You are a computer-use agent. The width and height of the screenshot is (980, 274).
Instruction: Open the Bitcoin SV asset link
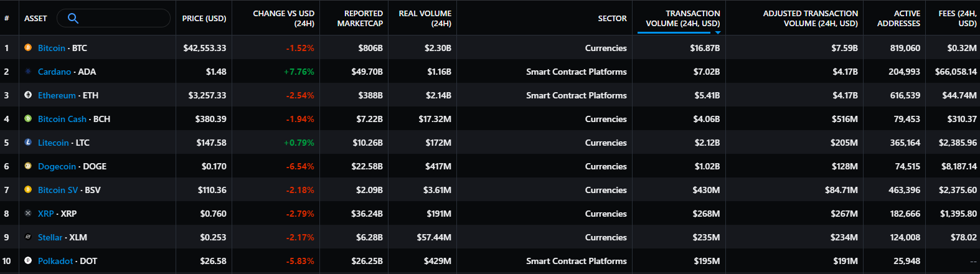click(x=58, y=190)
